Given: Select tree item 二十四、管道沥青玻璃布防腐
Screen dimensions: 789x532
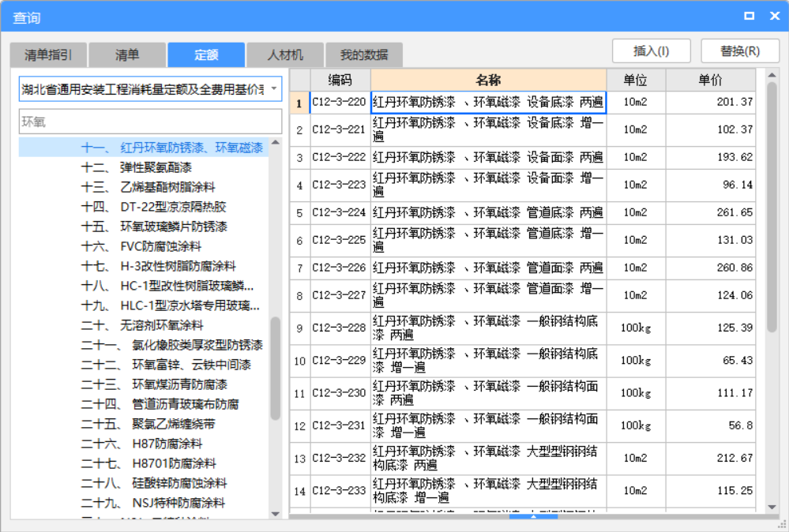Looking at the screenshot, I should point(160,404).
